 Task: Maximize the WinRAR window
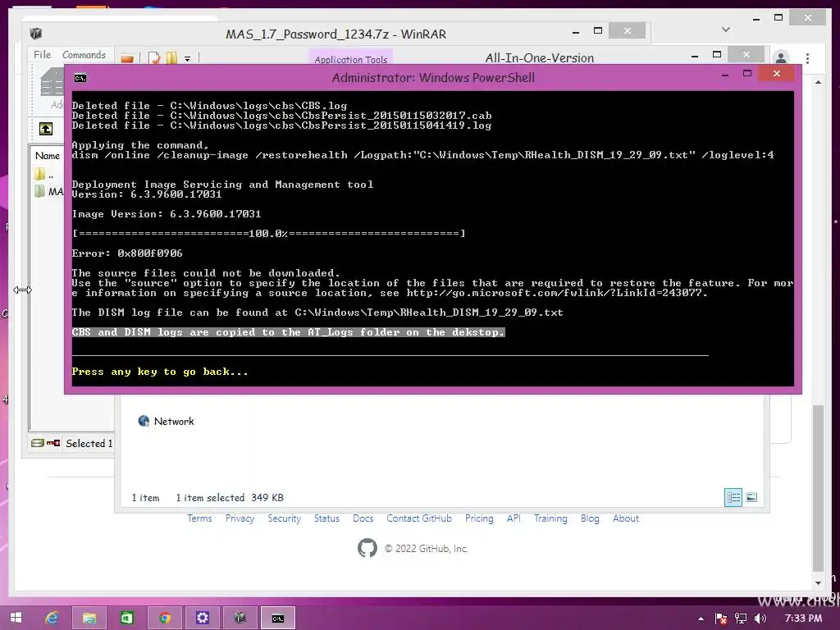[598, 31]
